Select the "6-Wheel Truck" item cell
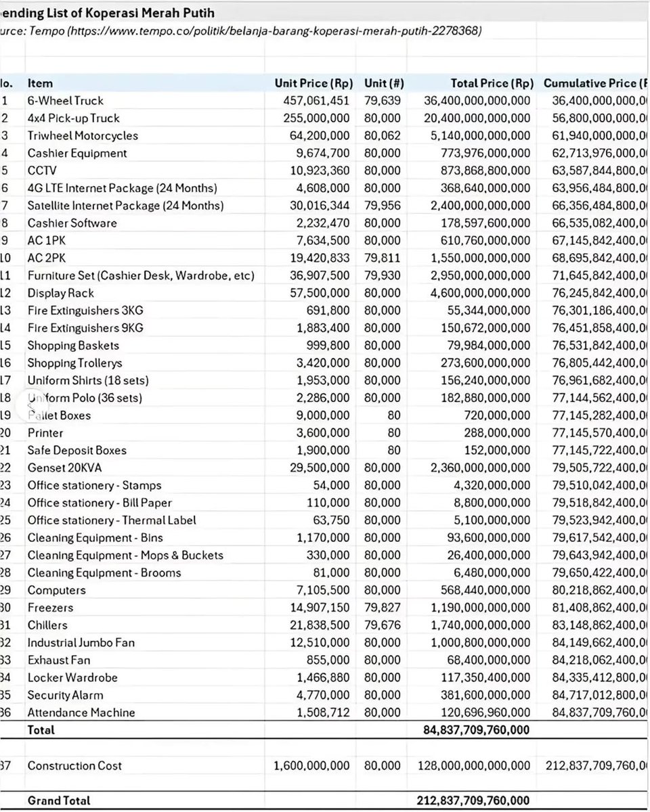This screenshot has width=650, height=812. [x=66, y=101]
